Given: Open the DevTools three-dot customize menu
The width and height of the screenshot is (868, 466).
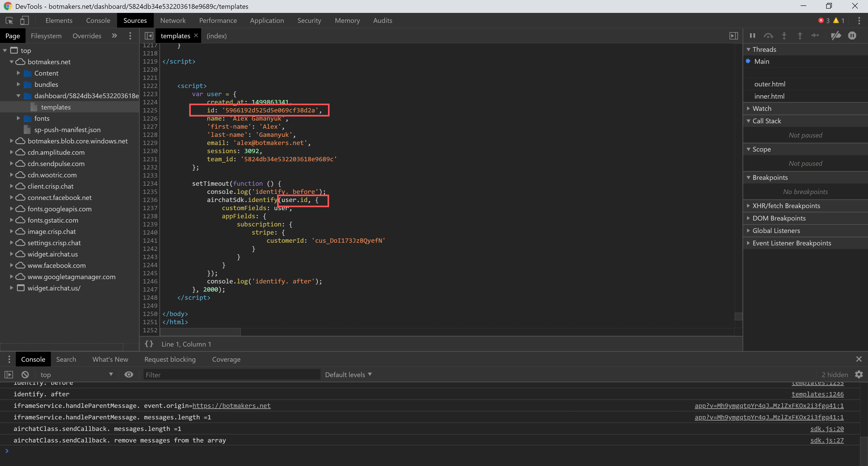Looking at the screenshot, I should point(859,21).
